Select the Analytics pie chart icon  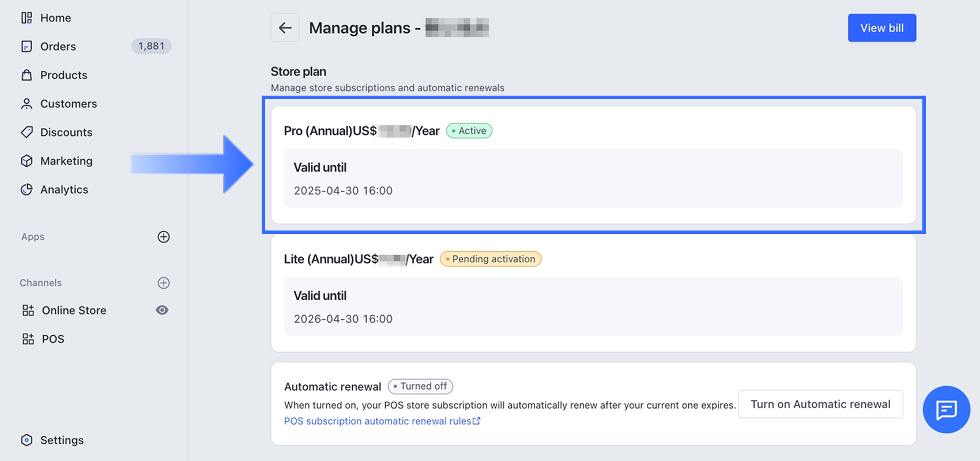27,190
